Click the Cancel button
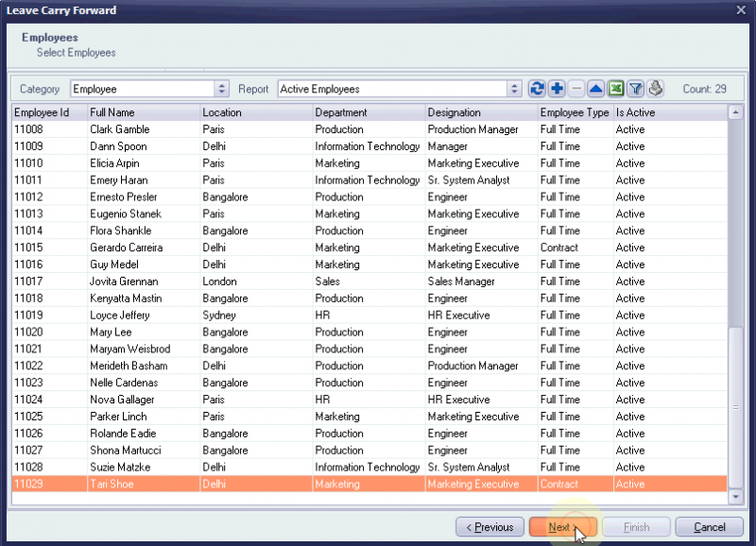The height and width of the screenshot is (546, 756). (710, 527)
